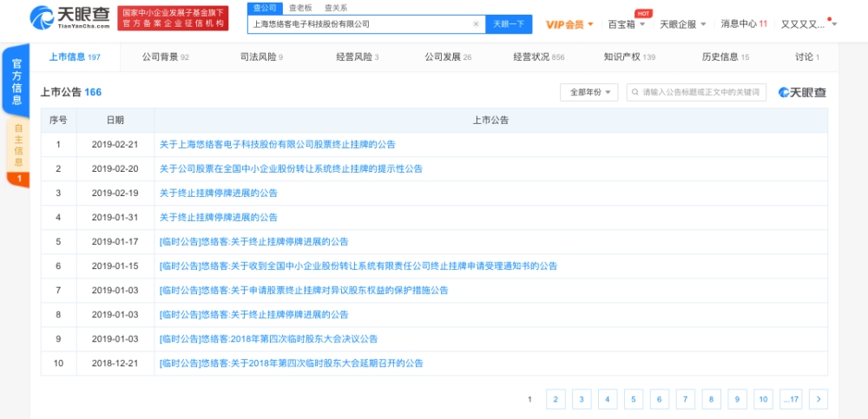Open row 8 终止挂牌停牌进展 announcement
This screenshot has height=419, width=868.
click(253, 315)
